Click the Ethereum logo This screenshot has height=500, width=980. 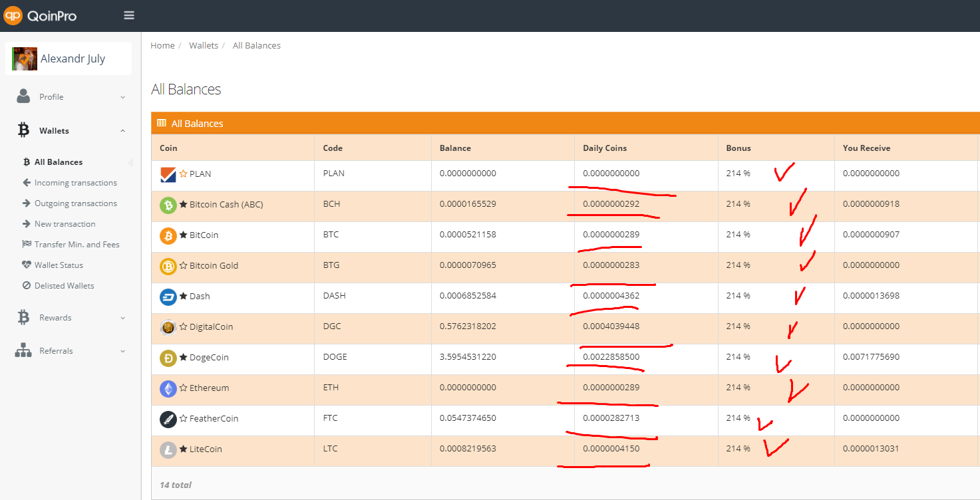(x=168, y=388)
